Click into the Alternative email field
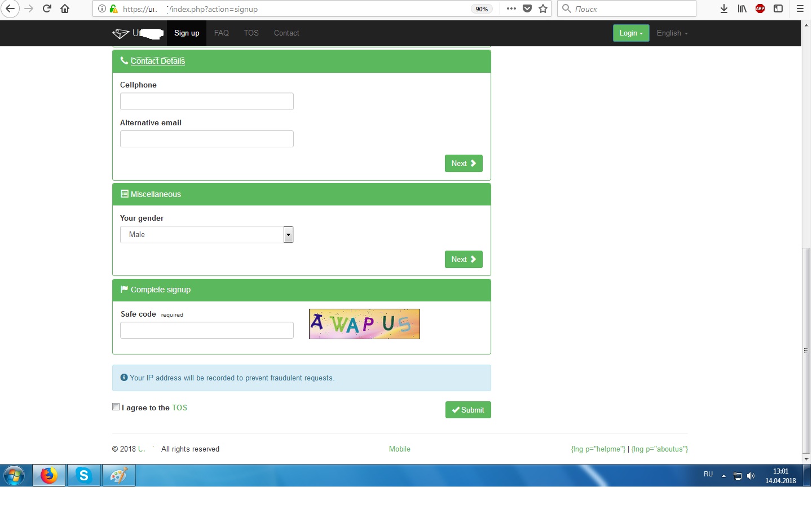The height and width of the screenshot is (508, 812). (207, 139)
